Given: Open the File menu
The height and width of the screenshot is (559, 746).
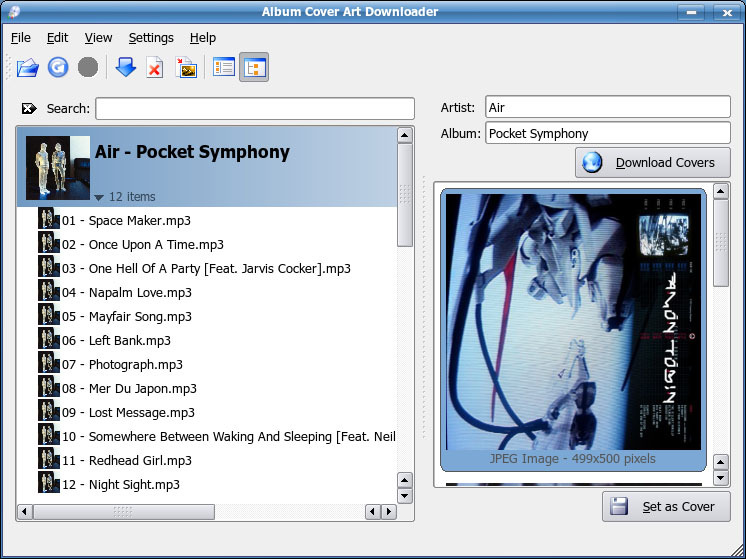Looking at the screenshot, I should [21, 38].
